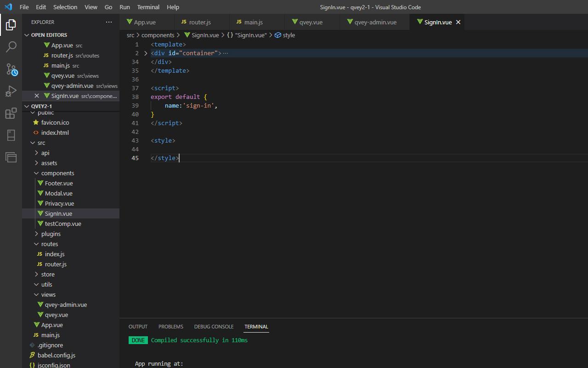Open the Extensions view
Screen dimensions: 588x368
point(11,113)
